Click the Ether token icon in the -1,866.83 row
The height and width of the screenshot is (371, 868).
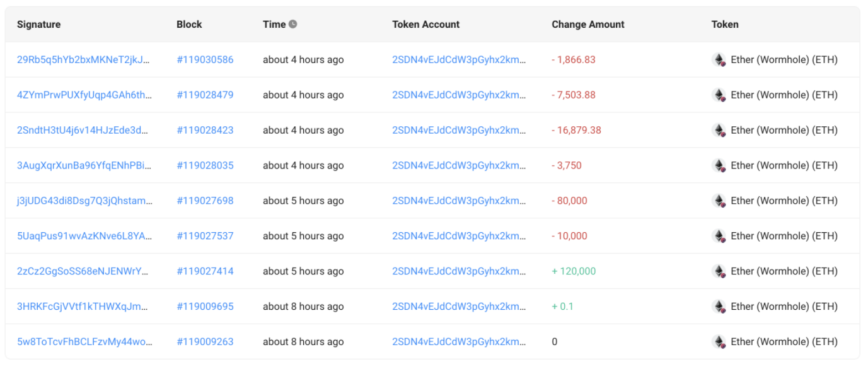(x=719, y=60)
